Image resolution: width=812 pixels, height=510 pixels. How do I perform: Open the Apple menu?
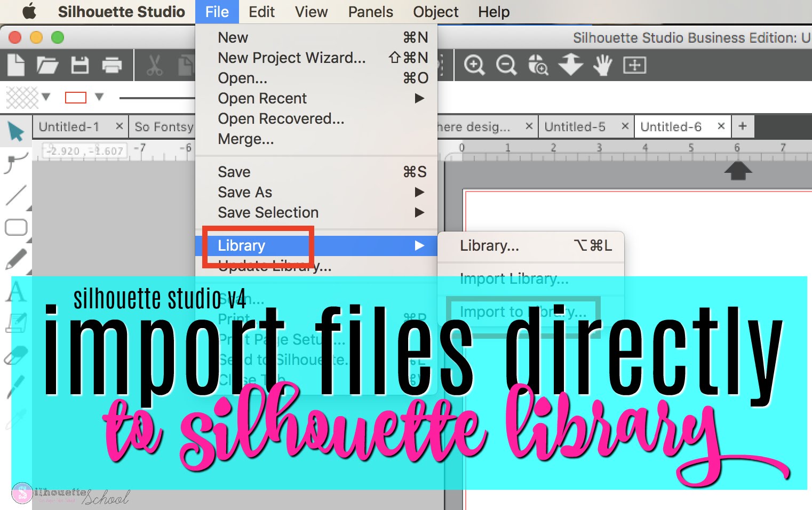tap(29, 11)
